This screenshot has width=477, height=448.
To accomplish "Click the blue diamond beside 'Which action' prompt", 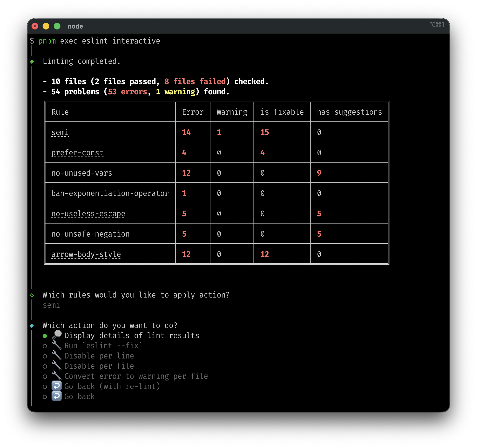I will [x=32, y=326].
